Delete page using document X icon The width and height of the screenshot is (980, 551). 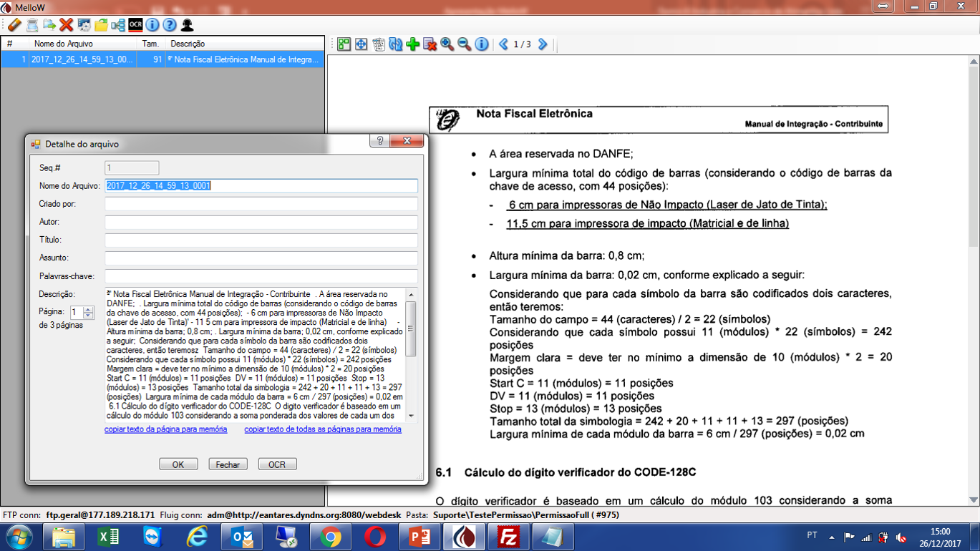tap(430, 44)
